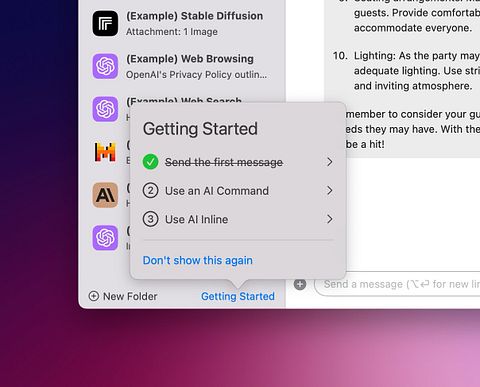The width and height of the screenshot is (480, 387).
Task: Select the Web Browsing chat's purple OpenAI icon
Action: click(105, 66)
